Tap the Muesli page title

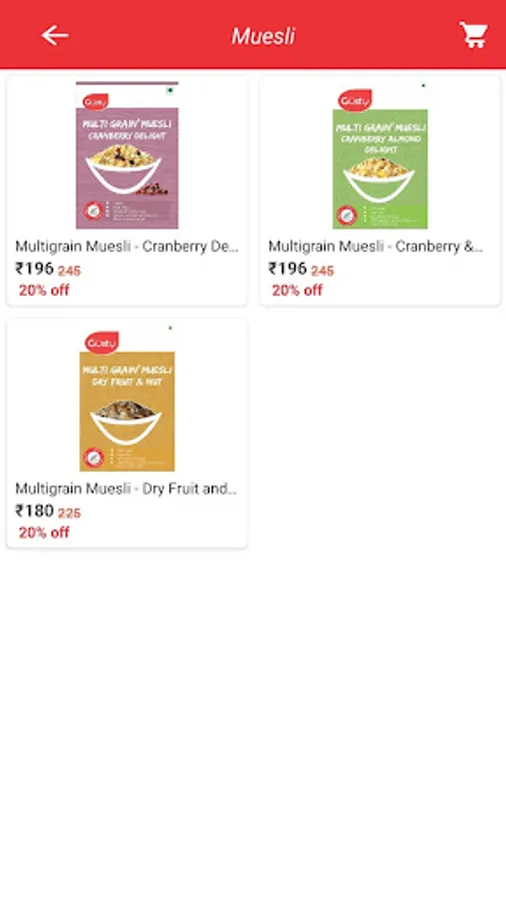263,36
